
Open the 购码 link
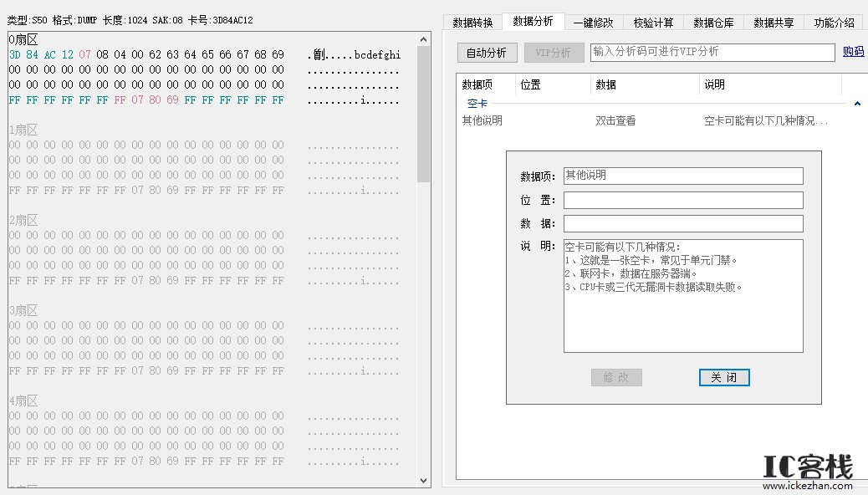855,52
